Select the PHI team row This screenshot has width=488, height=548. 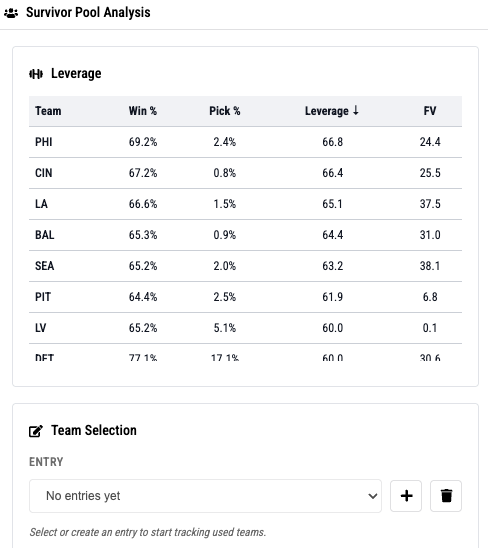pos(245,142)
